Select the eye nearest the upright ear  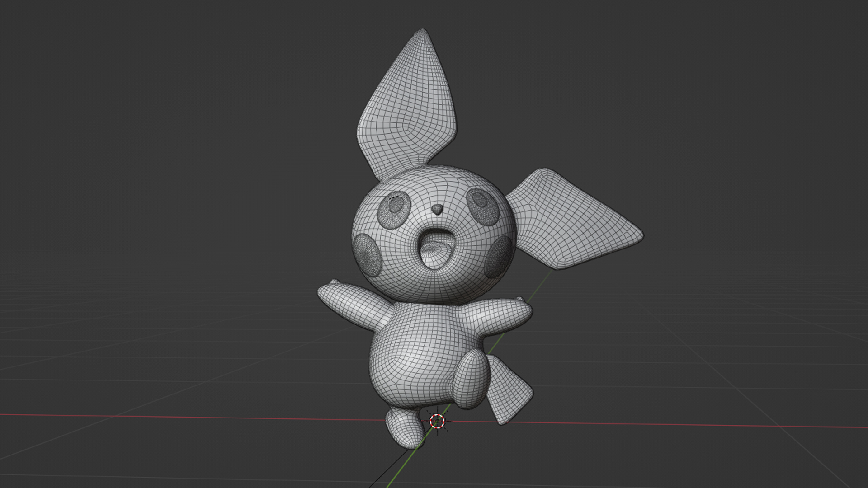click(x=394, y=211)
